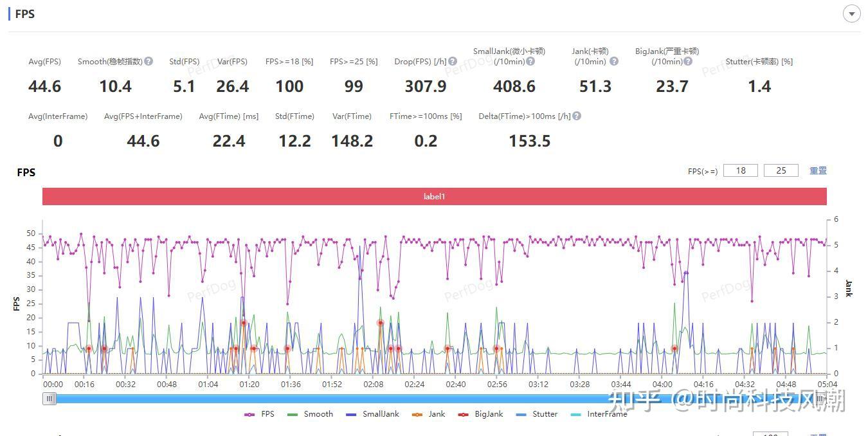Open help icon next to Drop(FPS) [/h]
Screen dimensions: 868x436
point(453,62)
